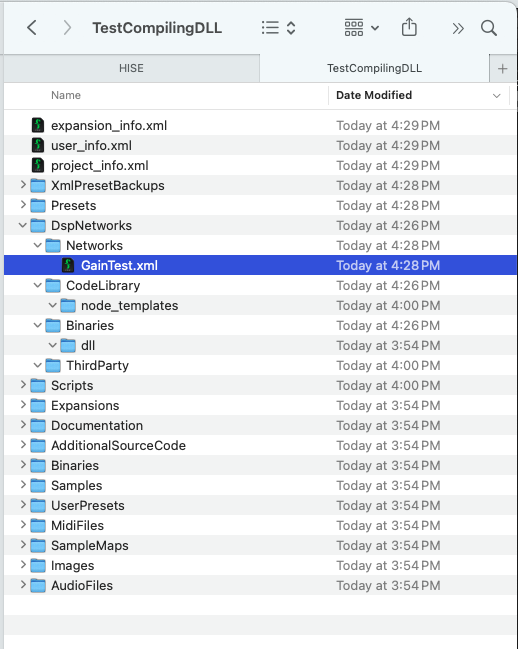Click the 'project_info.xml' file name
This screenshot has width=518, height=649.
[x=100, y=166]
